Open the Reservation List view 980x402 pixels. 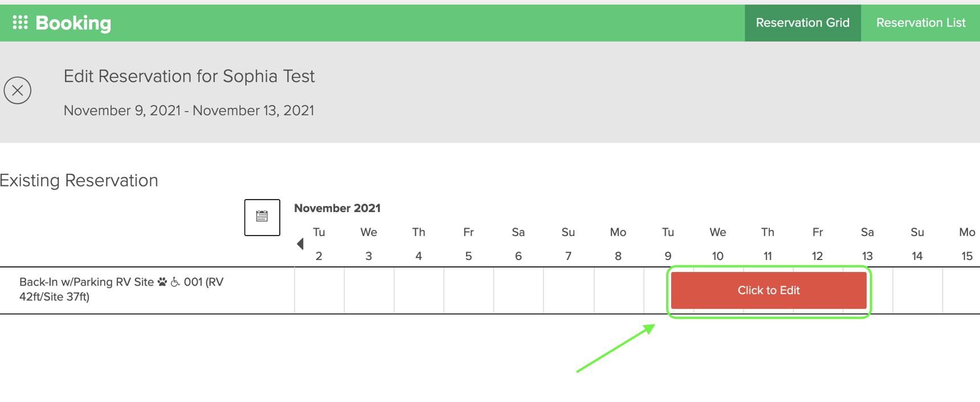pyautogui.click(x=921, y=23)
